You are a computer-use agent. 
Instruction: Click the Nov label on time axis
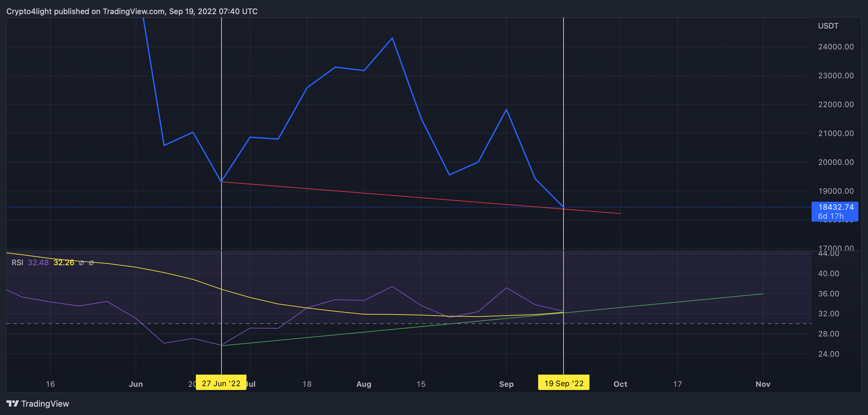pyautogui.click(x=763, y=384)
